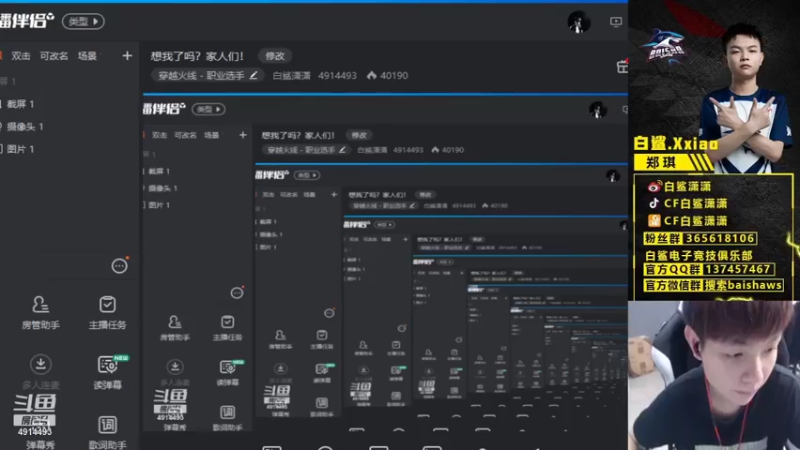The image size is (800, 450).
Task: Click the avatar in the second-largest nested preview
Action: 613,176
